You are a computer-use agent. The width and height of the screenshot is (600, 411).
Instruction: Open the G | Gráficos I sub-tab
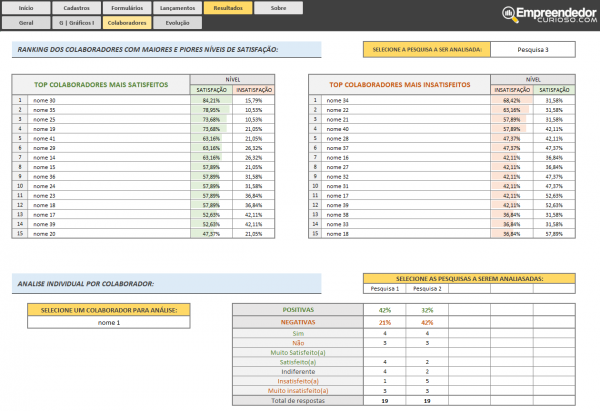point(75,21)
